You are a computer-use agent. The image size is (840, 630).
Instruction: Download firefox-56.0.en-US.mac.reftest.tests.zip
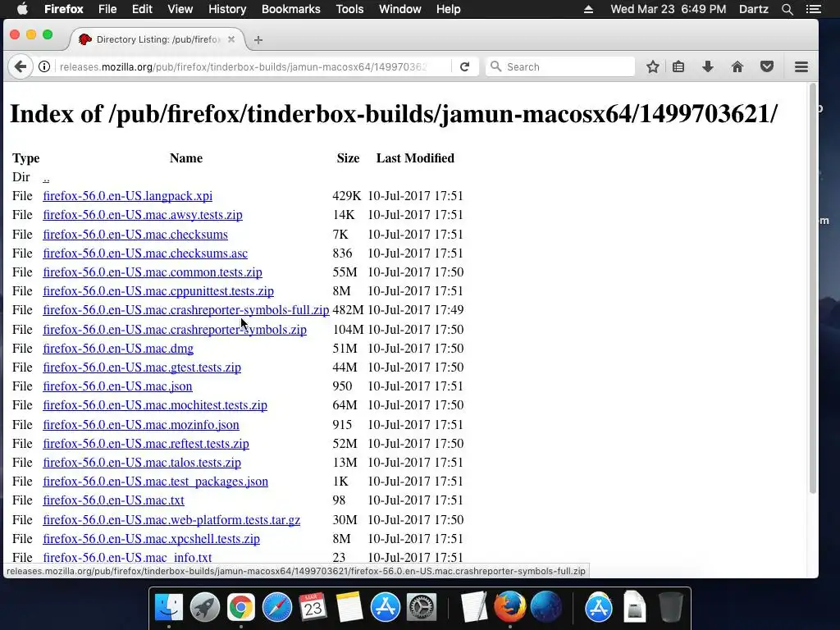(x=146, y=444)
